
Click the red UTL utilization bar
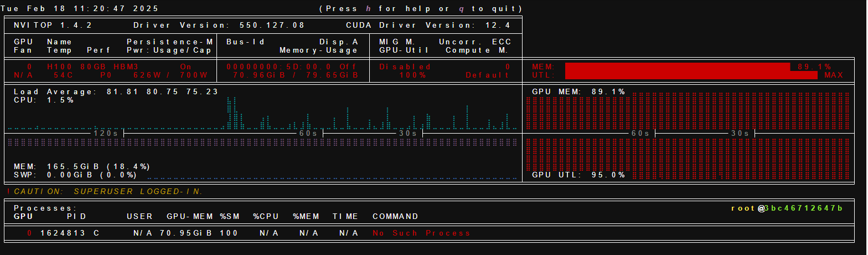(691, 75)
